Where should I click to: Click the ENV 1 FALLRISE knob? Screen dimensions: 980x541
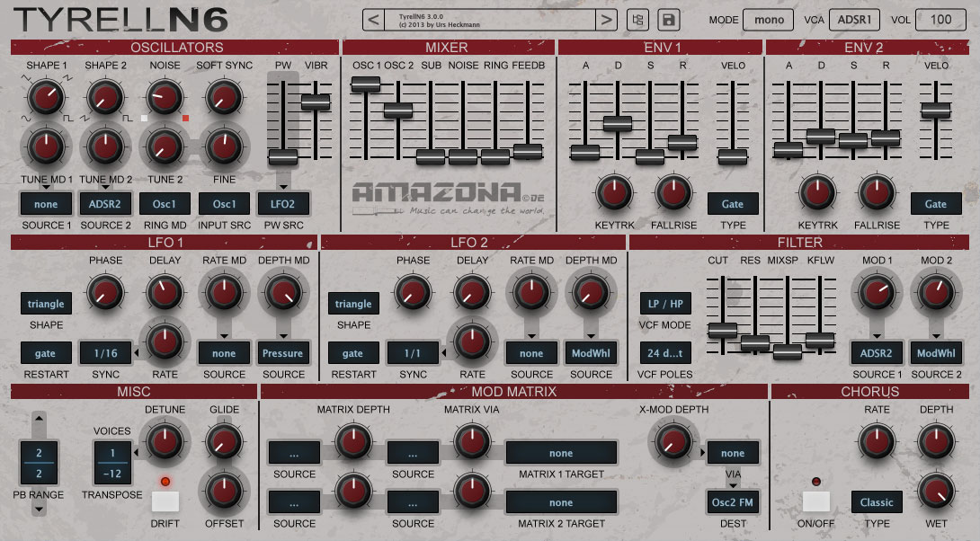tap(673, 191)
